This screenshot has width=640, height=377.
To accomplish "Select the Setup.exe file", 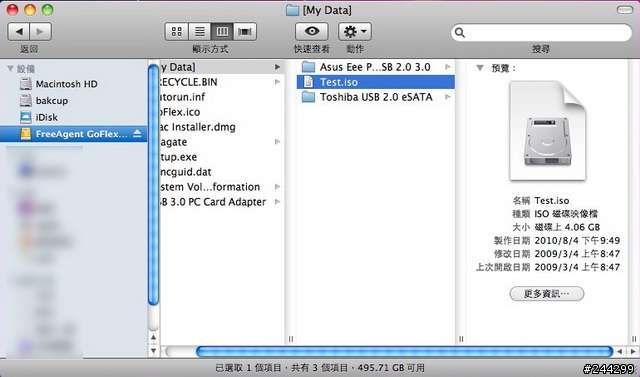I will 222,157.
